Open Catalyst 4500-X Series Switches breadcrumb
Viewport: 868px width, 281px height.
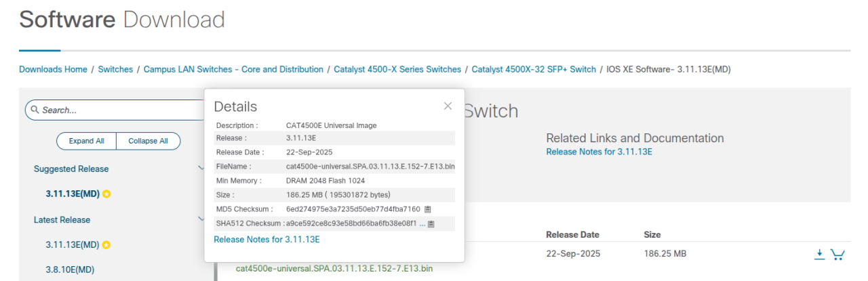(397, 69)
